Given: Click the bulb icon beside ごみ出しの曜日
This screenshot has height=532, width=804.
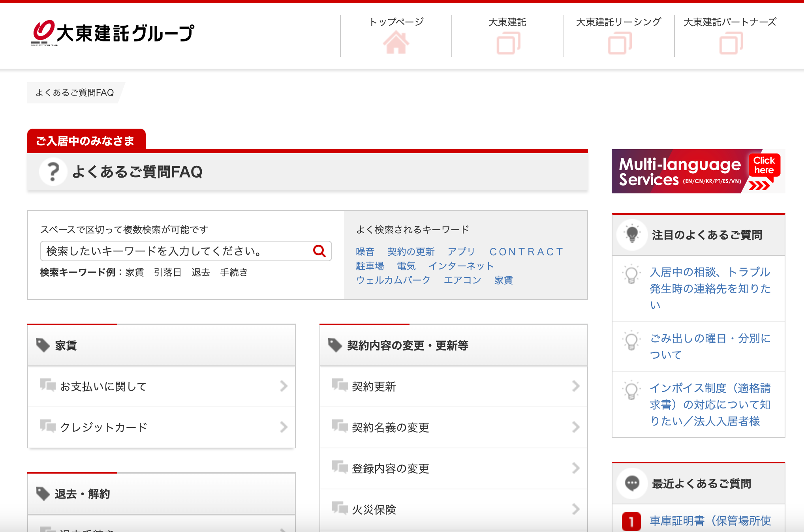Looking at the screenshot, I should coord(631,340).
